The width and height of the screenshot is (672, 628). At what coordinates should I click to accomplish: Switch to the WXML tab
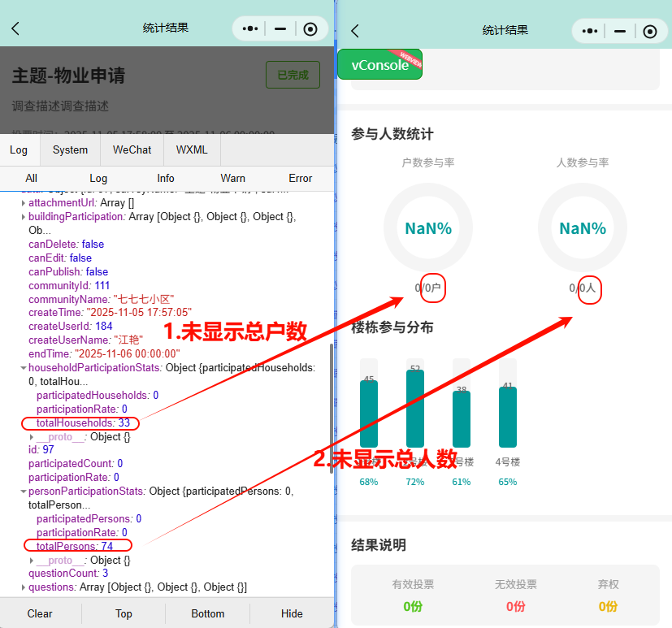192,149
